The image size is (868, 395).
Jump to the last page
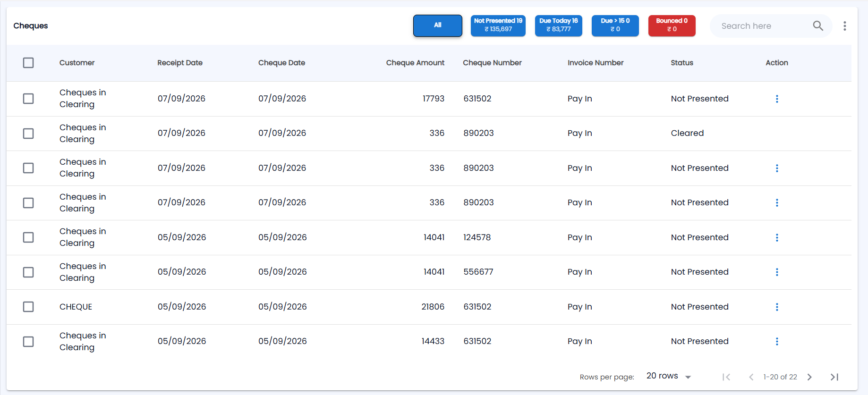pos(834,377)
